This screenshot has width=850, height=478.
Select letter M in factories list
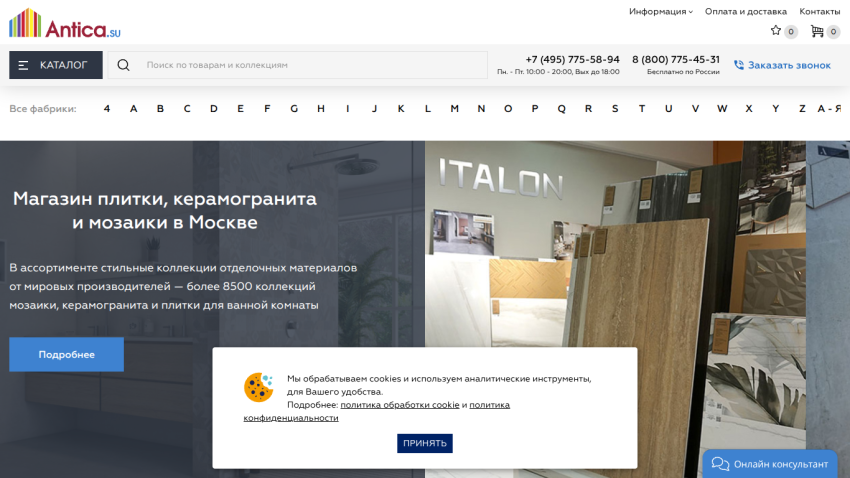coord(454,109)
